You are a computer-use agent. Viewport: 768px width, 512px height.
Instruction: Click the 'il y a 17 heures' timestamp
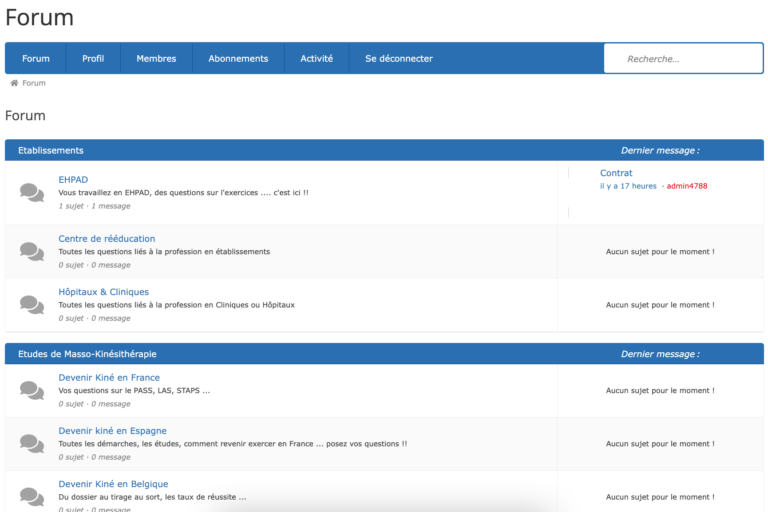point(628,186)
